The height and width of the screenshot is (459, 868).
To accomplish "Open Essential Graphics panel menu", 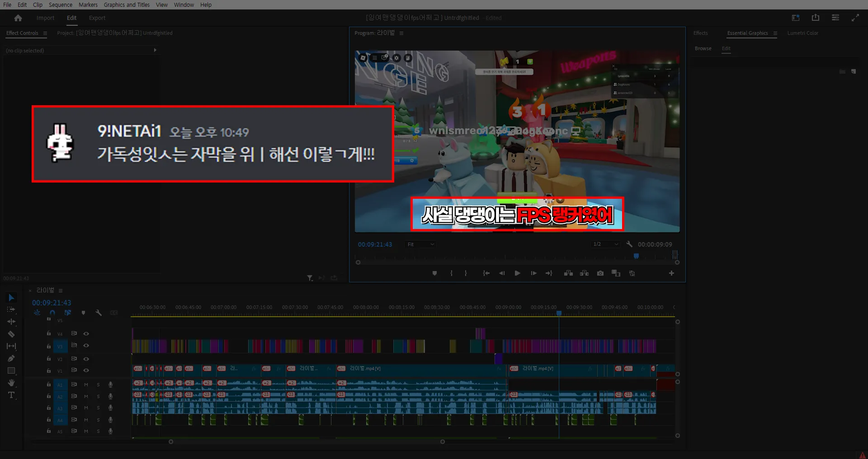I will (775, 33).
